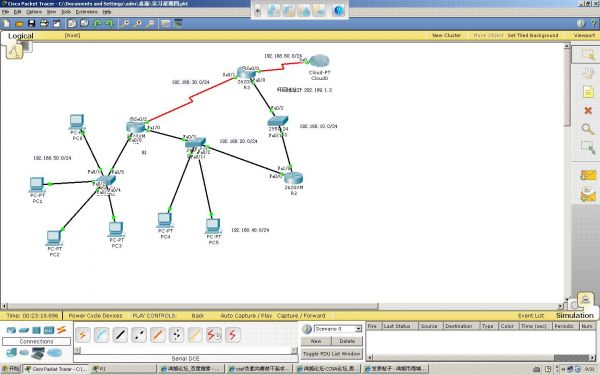Select the Add Simple PDU envelope
Screen dimensions: 600x375
pos(588,175)
